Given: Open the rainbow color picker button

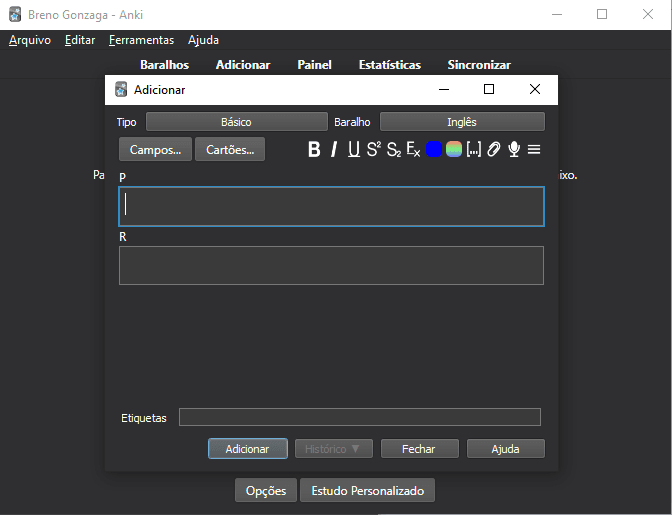Looking at the screenshot, I should pos(454,150).
